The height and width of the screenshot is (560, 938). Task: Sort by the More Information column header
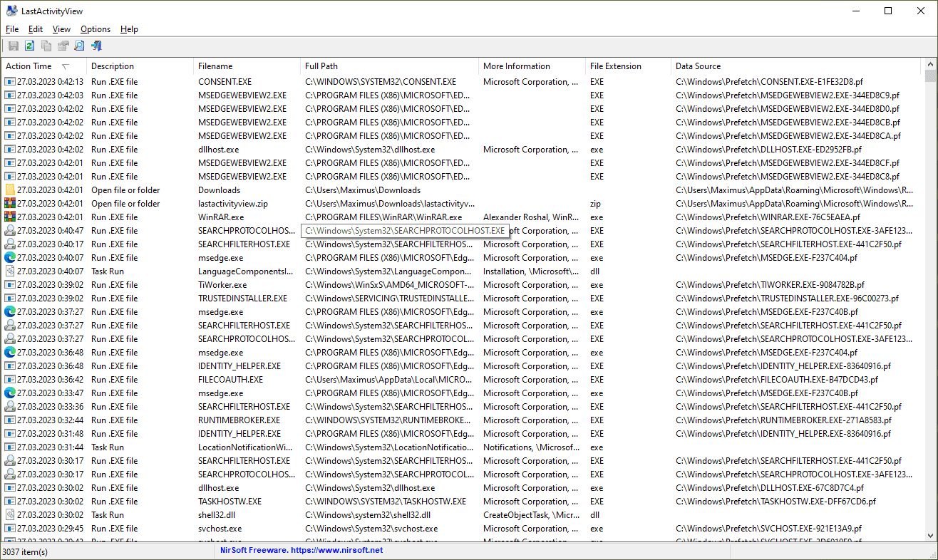tap(532, 66)
